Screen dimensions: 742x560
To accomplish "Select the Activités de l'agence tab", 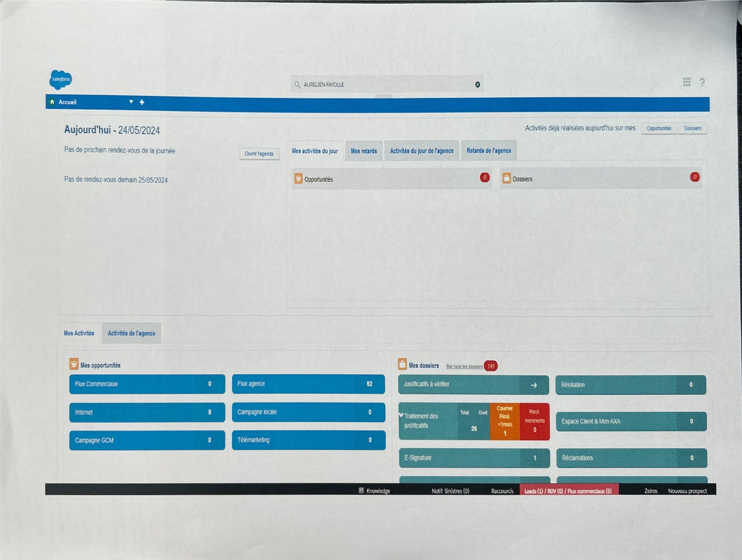I will coord(131,333).
